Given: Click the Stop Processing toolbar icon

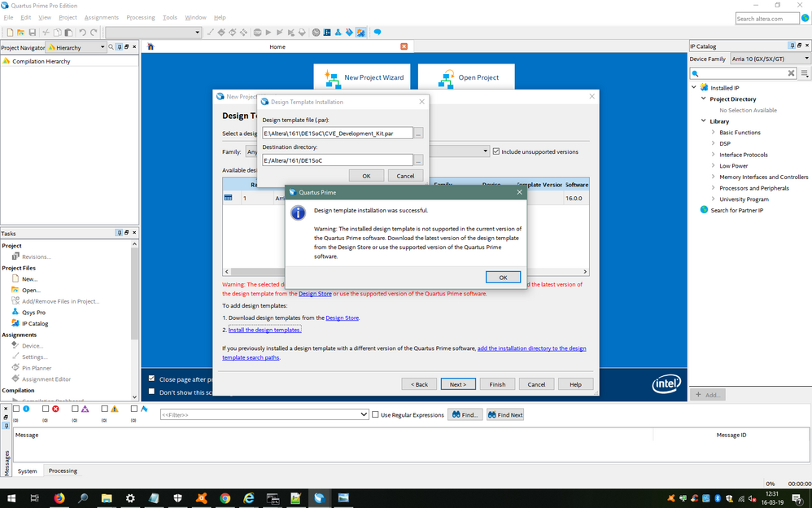Looking at the screenshot, I should (x=257, y=32).
